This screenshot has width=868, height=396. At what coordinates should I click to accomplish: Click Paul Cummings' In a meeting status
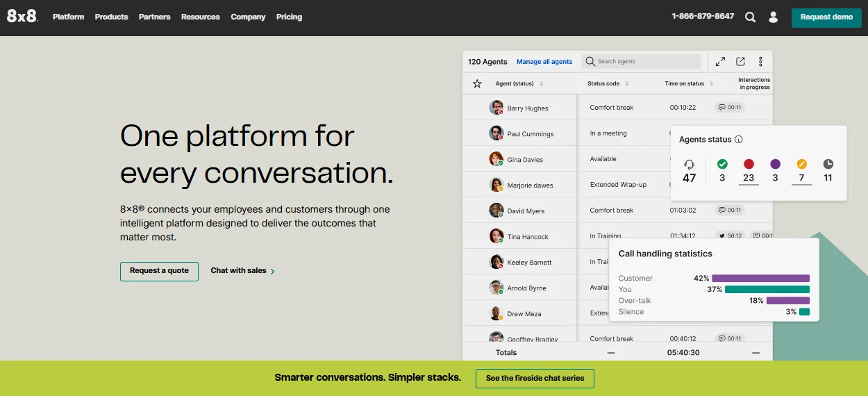[x=608, y=133]
